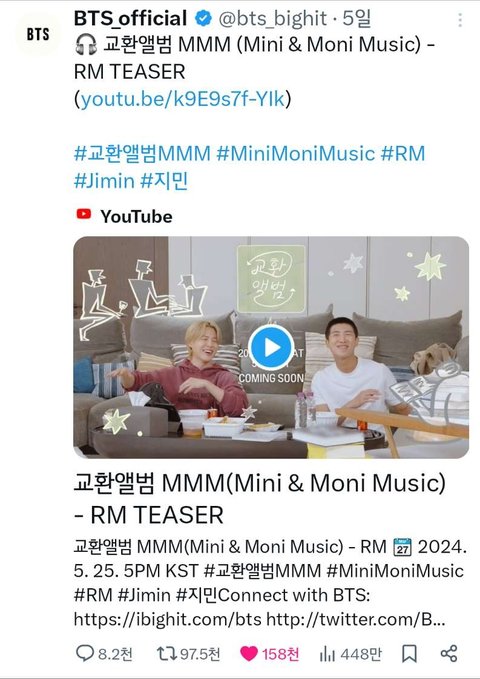Open the reply comment icon

pos(84,653)
